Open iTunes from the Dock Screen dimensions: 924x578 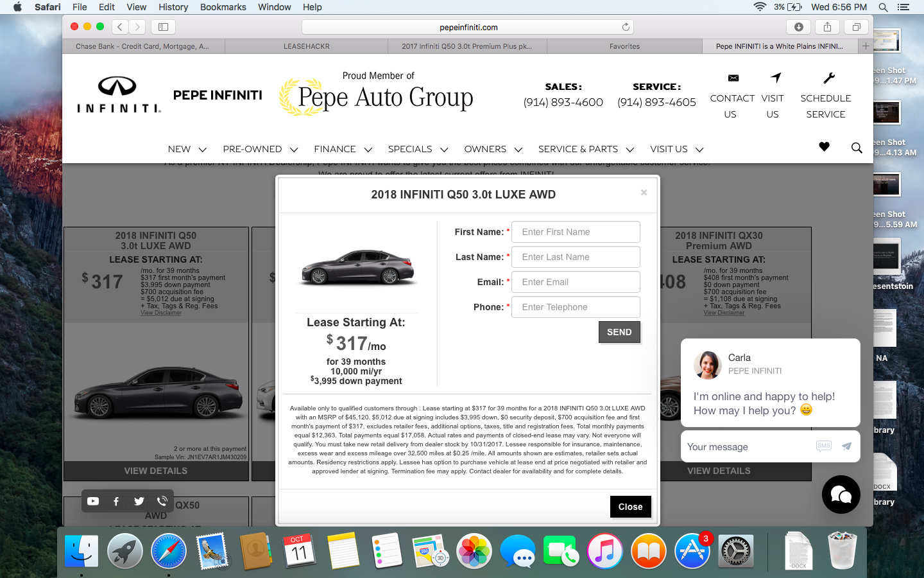[x=605, y=551]
